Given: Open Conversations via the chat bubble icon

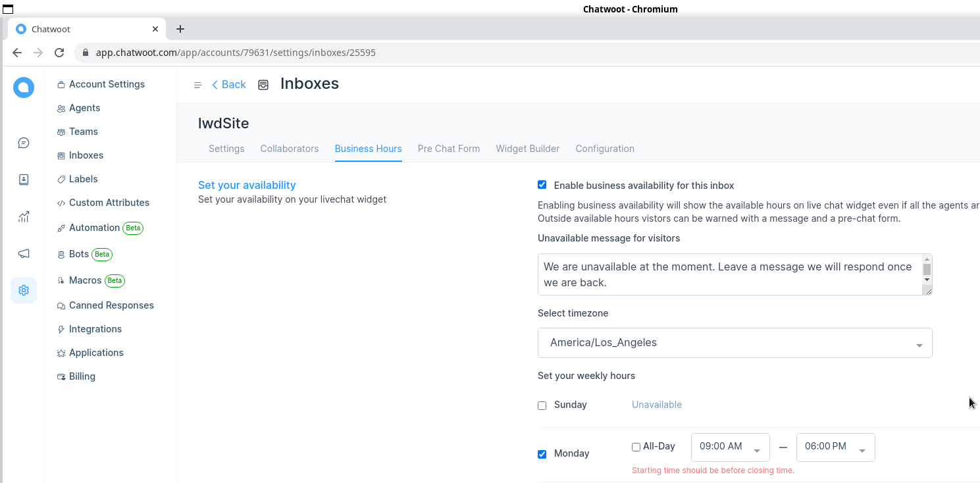Looking at the screenshot, I should [24, 142].
